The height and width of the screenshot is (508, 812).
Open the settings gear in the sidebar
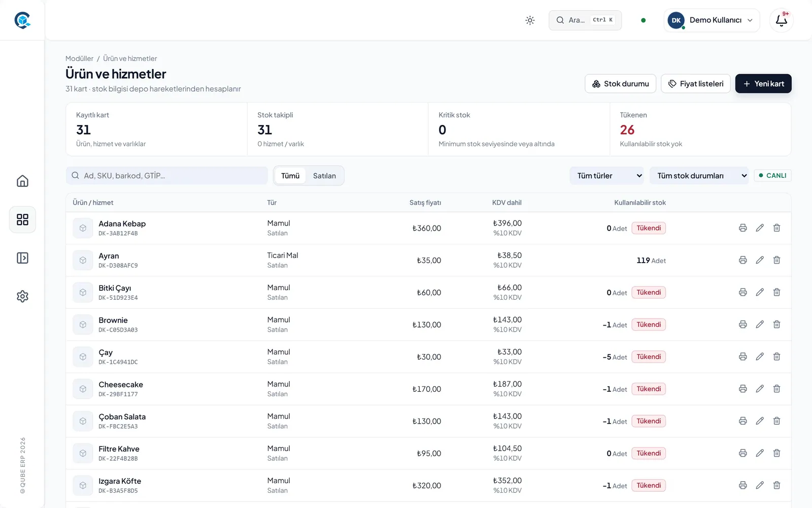point(22,296)
